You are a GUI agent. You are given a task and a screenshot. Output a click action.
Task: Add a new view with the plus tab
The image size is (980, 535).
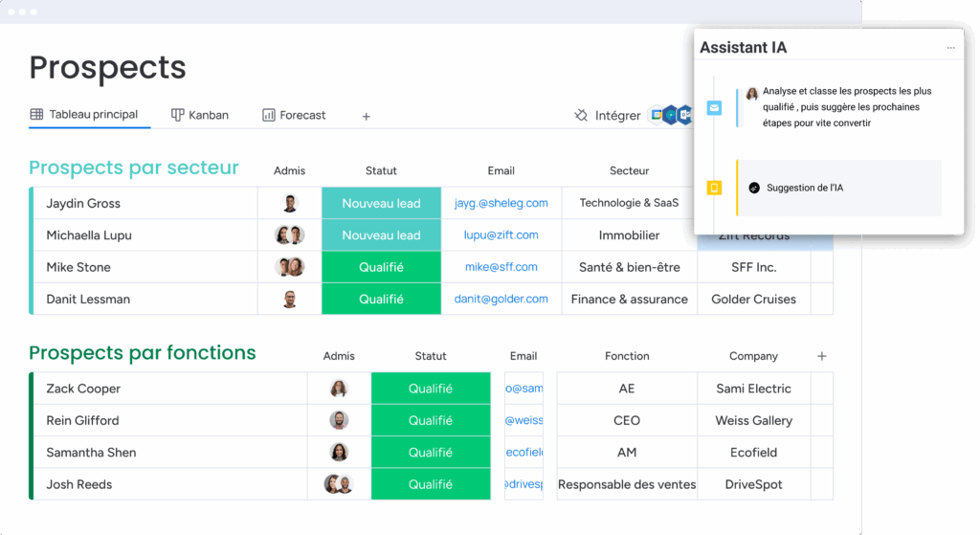click(x=367, y=116)
